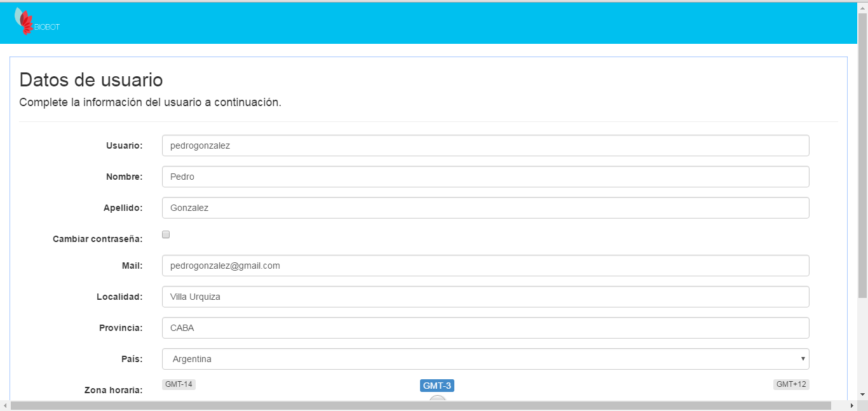Open the País dropdown showing Argentina
The height and width of the screenshot is (411, 868).
tap(485, 359)
